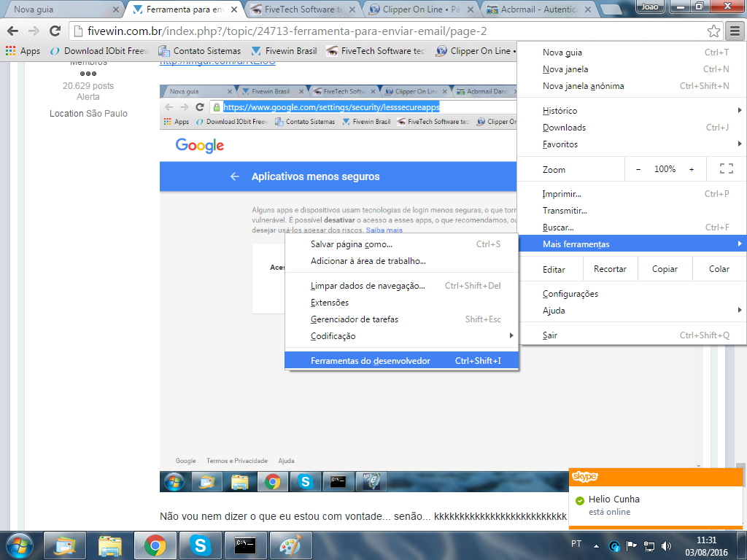747x560 pixels.
Task: Expand the Ajuda submenu
Action: (632, 311)
